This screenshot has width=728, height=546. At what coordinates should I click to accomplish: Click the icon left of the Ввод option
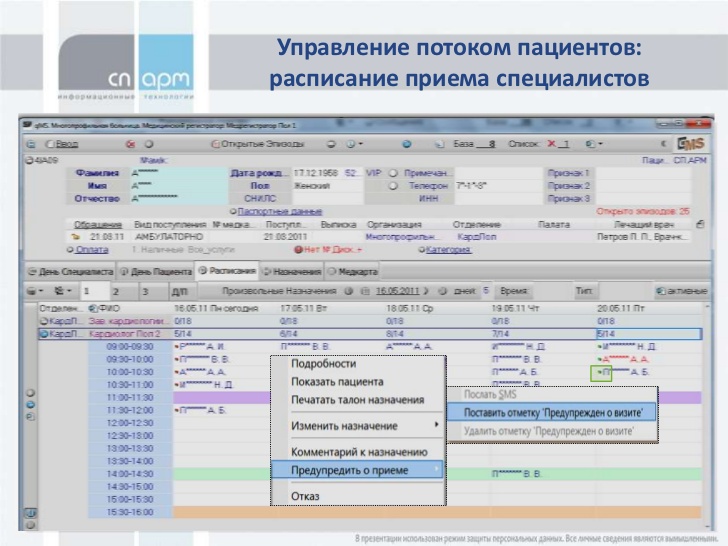tap(31, 144)
